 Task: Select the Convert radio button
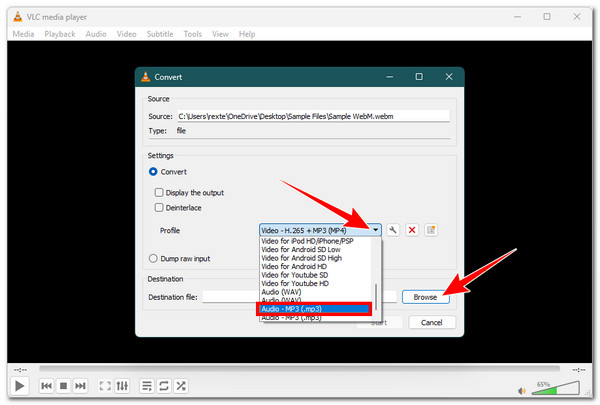click(153, 172)
